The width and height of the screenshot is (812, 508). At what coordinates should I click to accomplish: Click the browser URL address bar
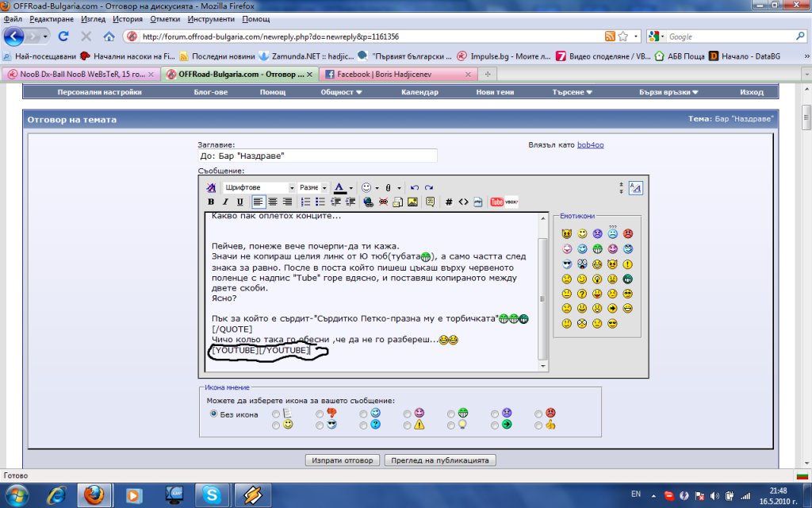362,37
